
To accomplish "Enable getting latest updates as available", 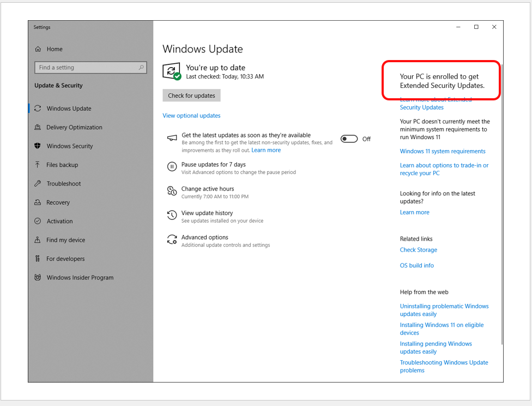I will (349, 139).
